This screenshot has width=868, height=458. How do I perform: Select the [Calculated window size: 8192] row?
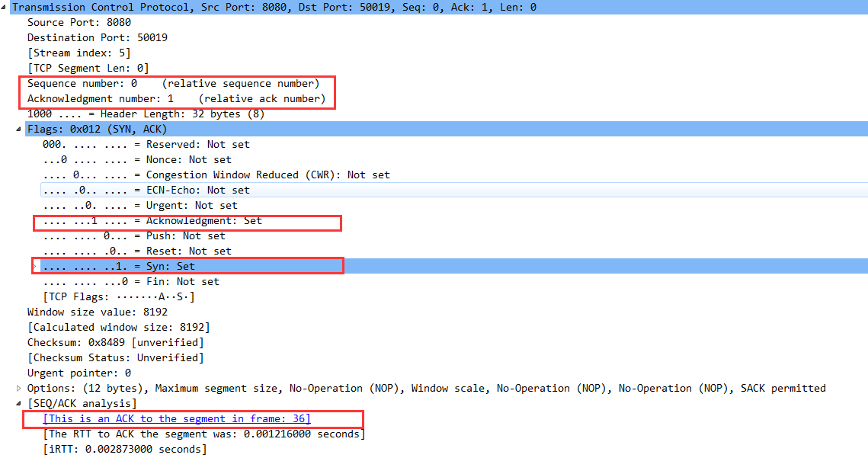[x=118, y=327]
